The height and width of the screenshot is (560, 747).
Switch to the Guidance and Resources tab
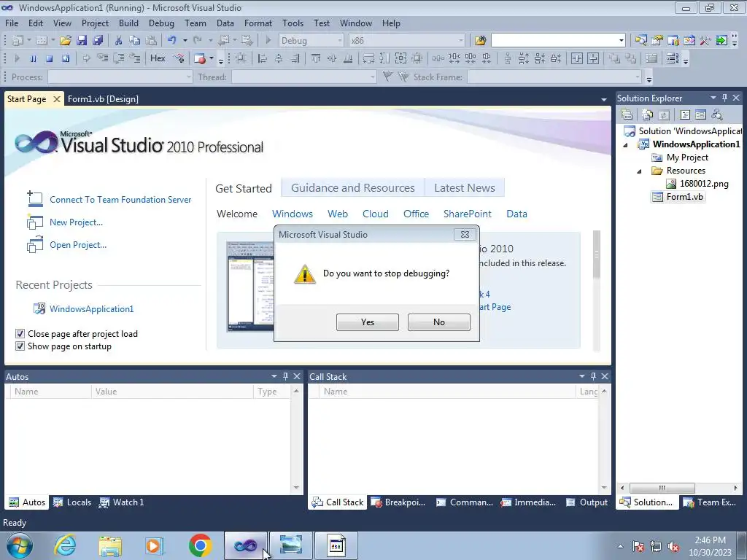click(x=353, y=188)
